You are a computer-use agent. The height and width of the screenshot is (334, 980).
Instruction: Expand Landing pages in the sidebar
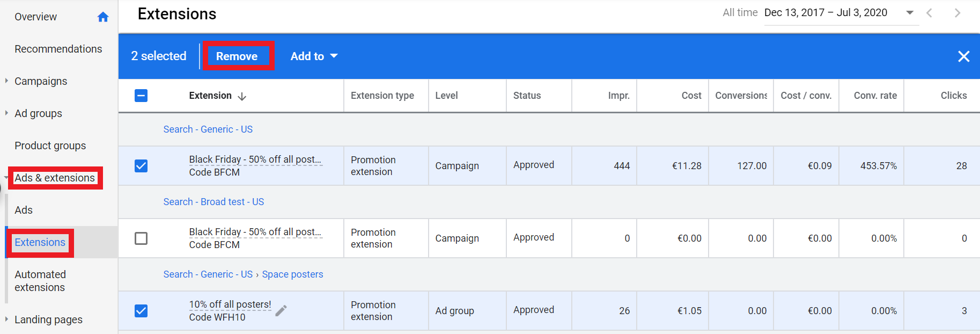[x=6, y=320]
